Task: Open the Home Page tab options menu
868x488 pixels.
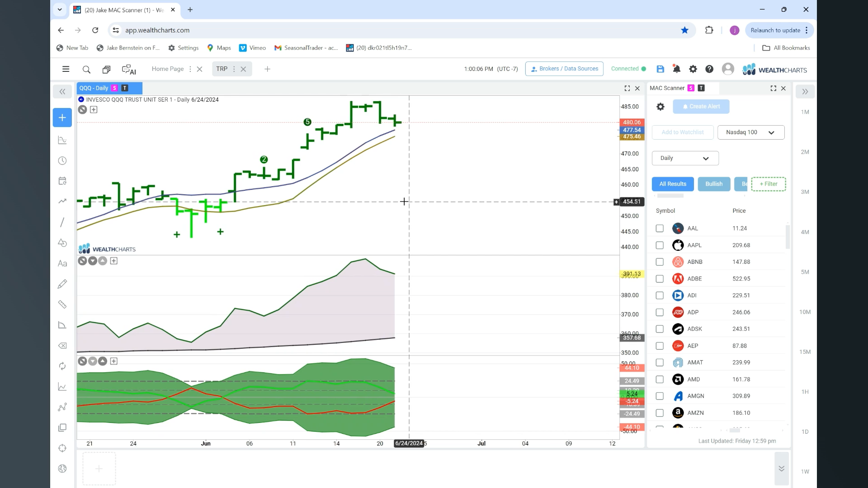Action: pyautogui.click(x=190, y=69)
